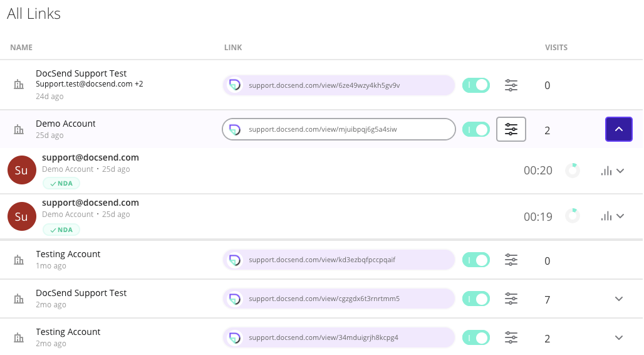Open settings for link kd3ezbqfpccpqaif
The width and height of the screenshot is (644, 355).
click(511, 260)
